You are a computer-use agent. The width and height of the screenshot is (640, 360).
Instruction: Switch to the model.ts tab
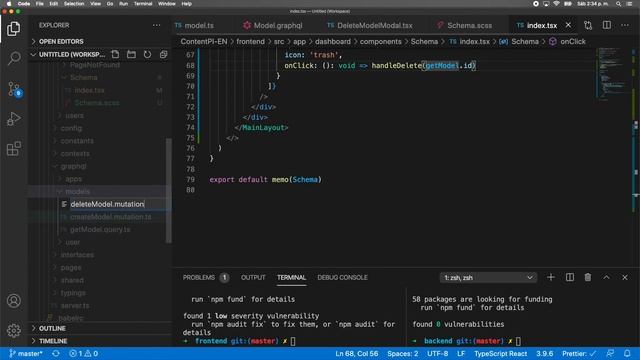[198, 25]
